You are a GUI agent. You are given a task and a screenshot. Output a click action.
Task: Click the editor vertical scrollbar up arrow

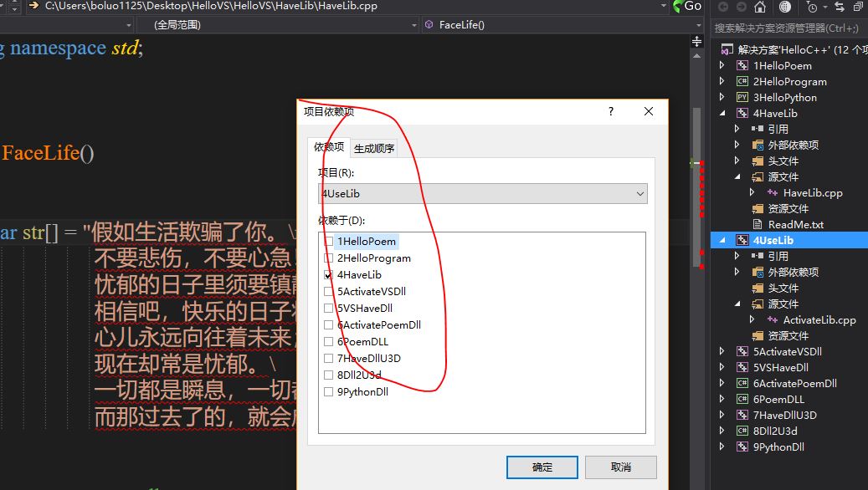(697, 56)
